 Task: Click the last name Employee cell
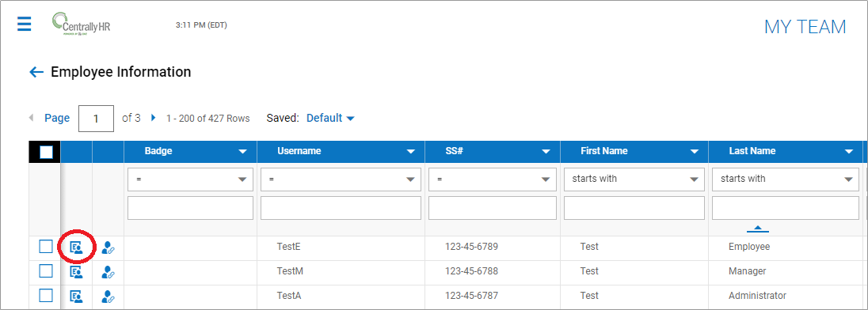click(x=749, y=247)
